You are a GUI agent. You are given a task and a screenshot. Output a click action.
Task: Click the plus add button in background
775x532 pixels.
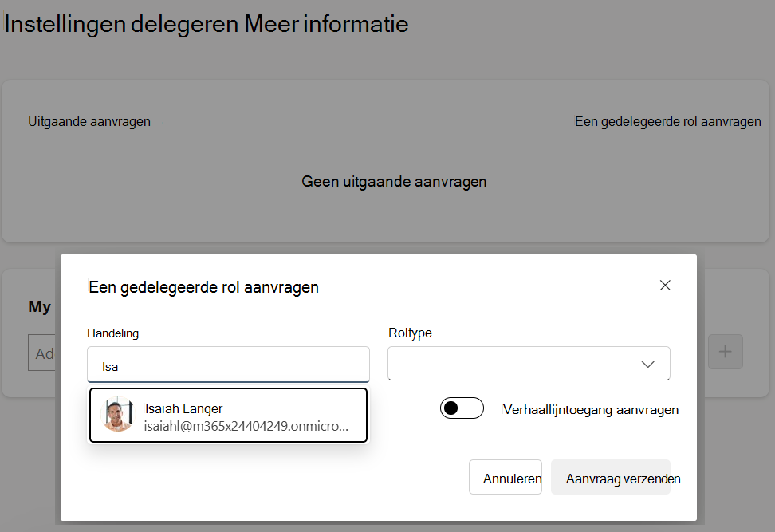click(x=725, y=352)
